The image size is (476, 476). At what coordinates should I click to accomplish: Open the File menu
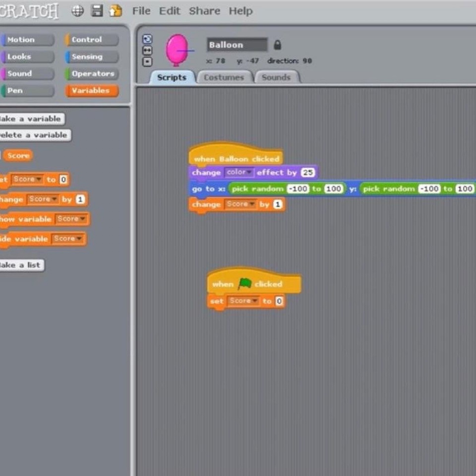coord(141,11)
